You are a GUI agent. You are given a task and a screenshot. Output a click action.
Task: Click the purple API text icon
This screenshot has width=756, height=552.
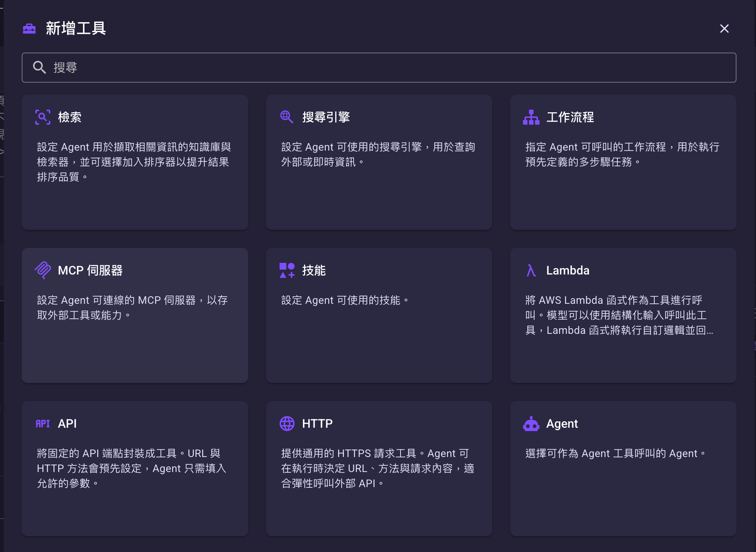[x=43, y=424]
